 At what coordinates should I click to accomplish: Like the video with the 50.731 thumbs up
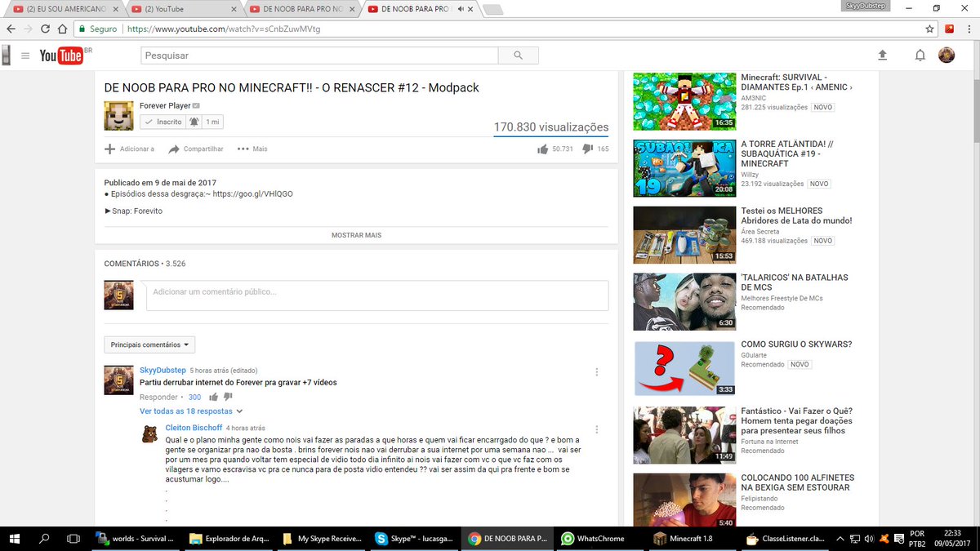pyautogui.click(x=542, y=149)
